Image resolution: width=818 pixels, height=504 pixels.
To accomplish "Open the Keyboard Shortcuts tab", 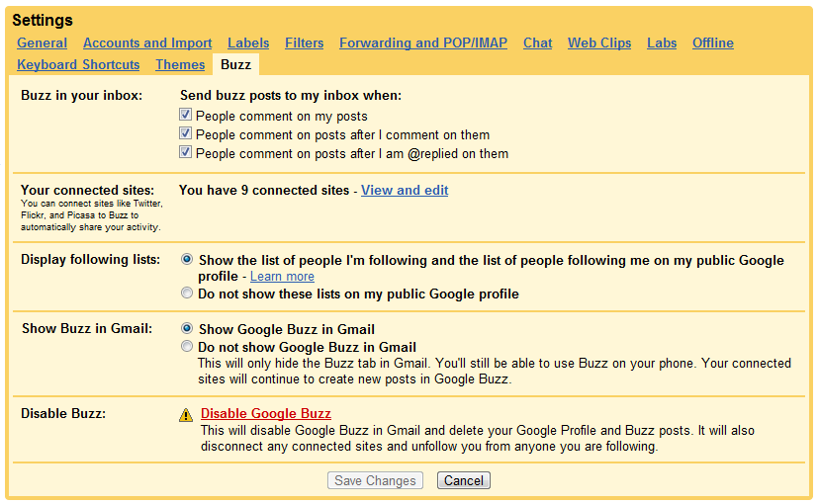I will [78, 64].
